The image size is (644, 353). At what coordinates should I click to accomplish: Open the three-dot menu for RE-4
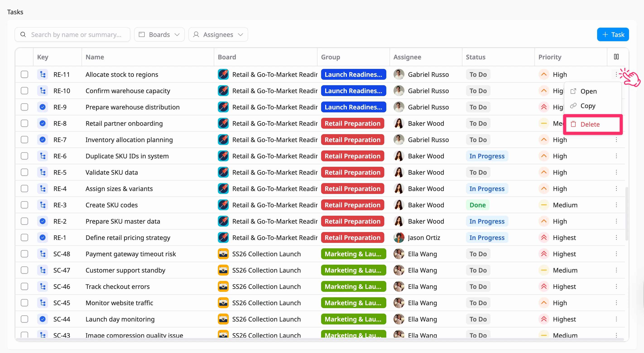click(616, 189)
